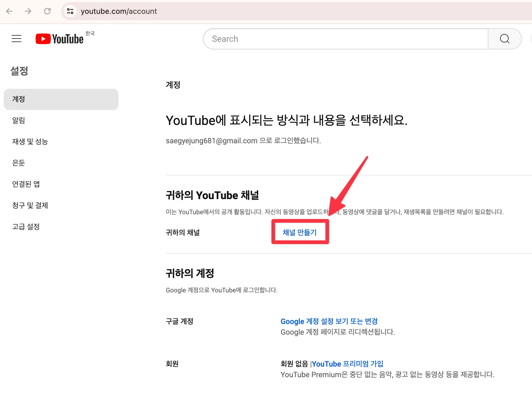Select 은둔 in sidebar
Image resolution: width=532 pixels, height=395 pixels.
[x=19, y=163]
